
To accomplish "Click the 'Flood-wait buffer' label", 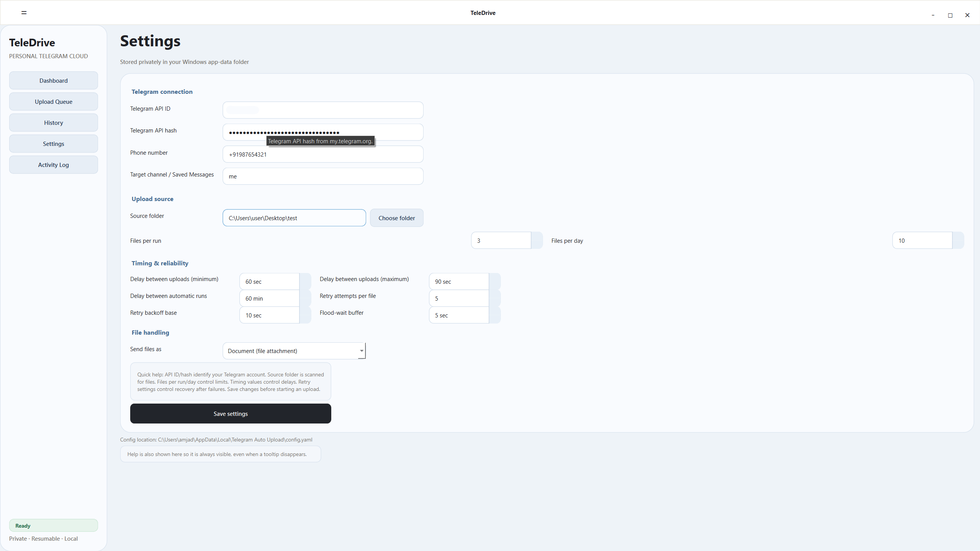I will coord(342,313).
